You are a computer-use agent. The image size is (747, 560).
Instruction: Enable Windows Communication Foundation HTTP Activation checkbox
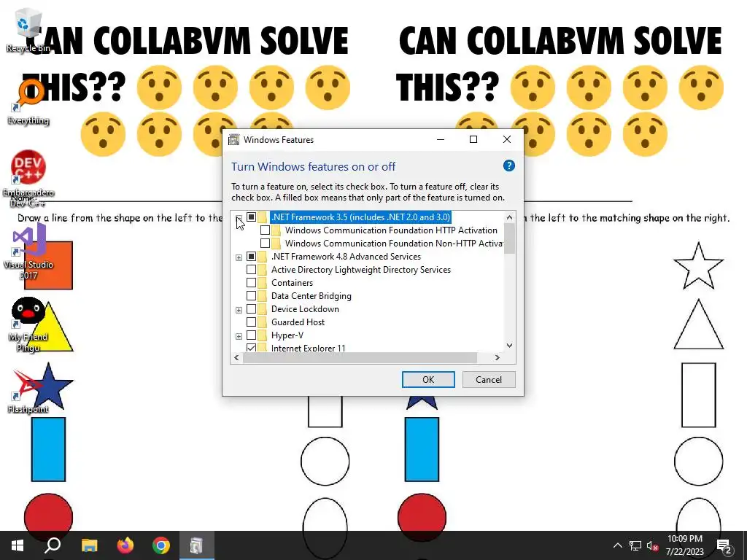[x=265, y=230]
